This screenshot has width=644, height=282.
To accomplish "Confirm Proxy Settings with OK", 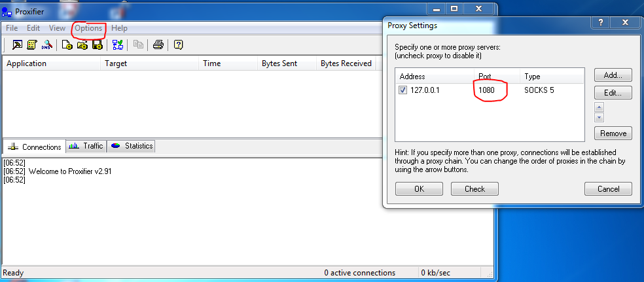I will coord(419,189).
